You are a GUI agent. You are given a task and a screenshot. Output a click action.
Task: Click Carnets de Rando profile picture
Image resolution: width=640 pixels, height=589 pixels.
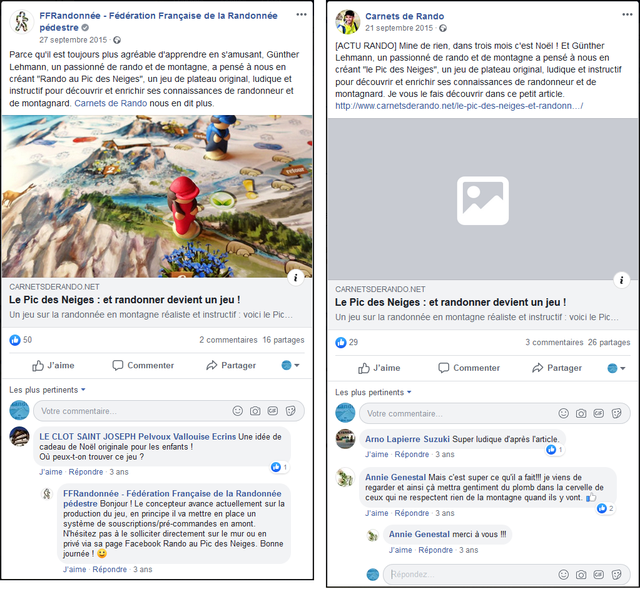pos(347,22)
